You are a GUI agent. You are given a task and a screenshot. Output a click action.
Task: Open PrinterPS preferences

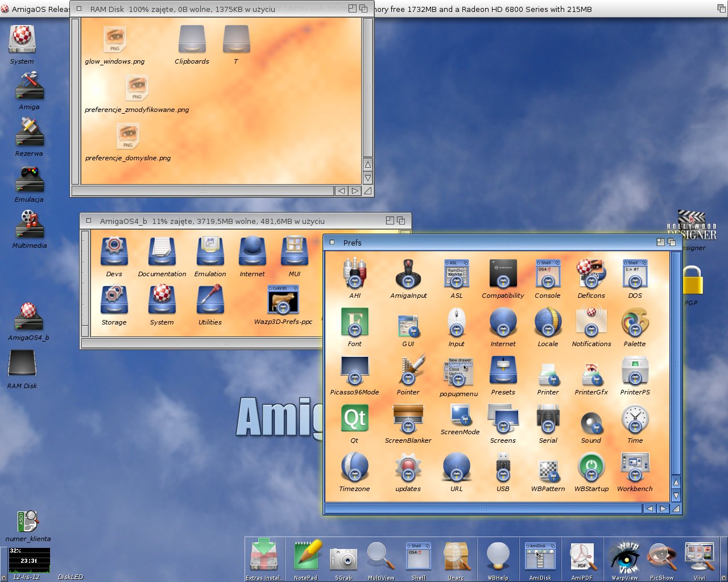point(635,371)
